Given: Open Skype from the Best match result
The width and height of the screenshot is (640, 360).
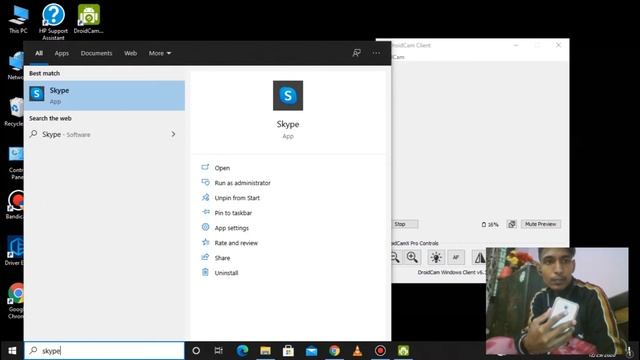Looking at the screenshot, I should click(x=104, y=96).
